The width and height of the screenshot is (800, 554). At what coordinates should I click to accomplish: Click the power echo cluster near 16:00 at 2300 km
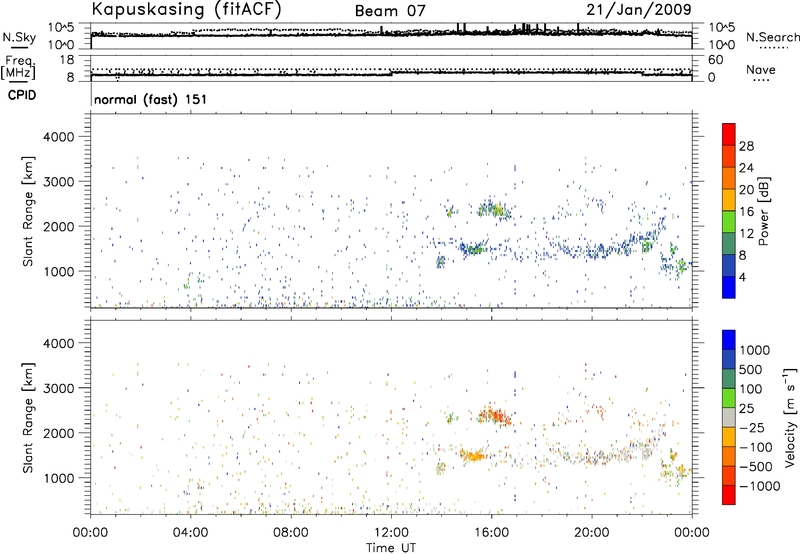click(494, 209)
